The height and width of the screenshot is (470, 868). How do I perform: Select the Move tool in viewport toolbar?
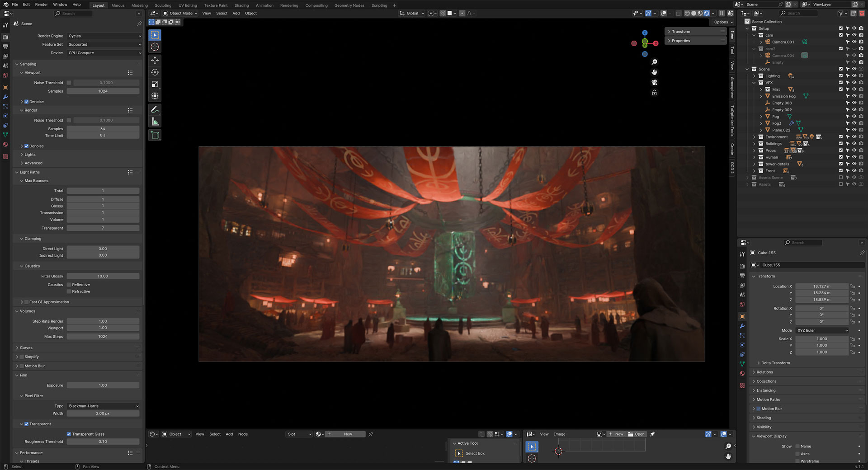[155, 60]
